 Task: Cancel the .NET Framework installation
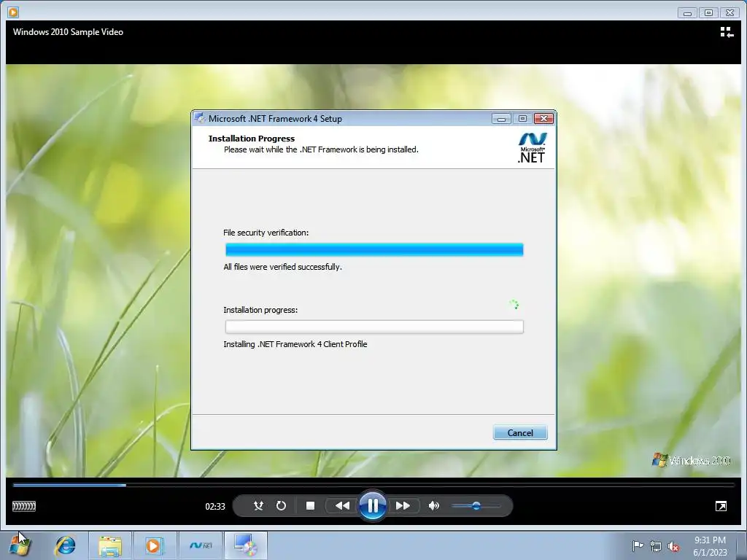[520, 433]
